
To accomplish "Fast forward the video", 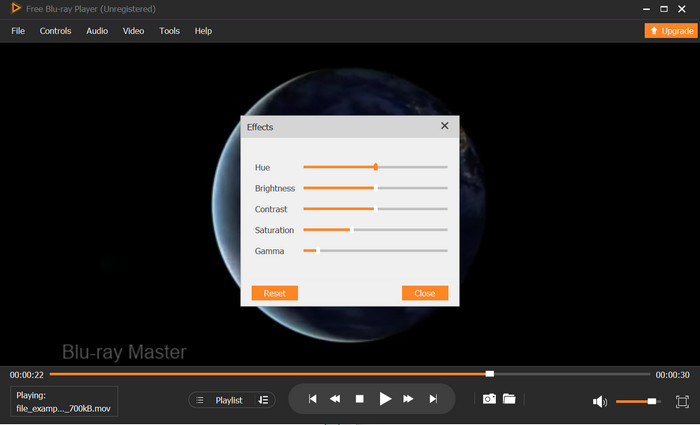I will click(x=408, y=399).
